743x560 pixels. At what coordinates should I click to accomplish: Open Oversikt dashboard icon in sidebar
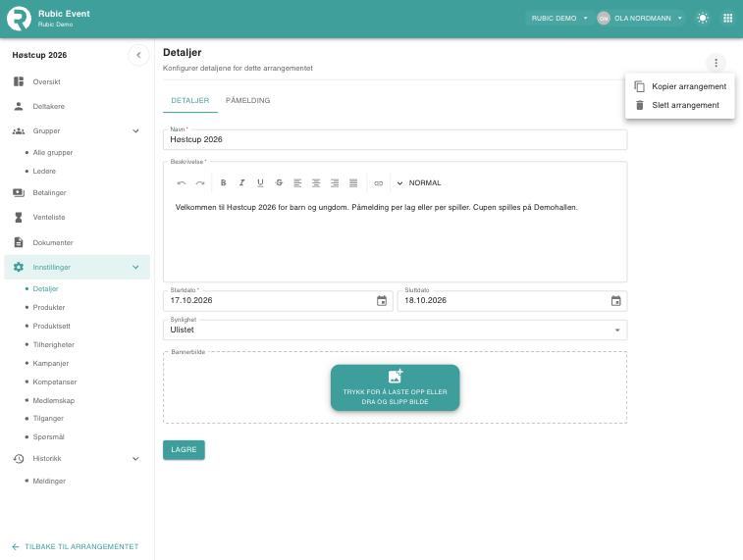click(x=19, y=81)
